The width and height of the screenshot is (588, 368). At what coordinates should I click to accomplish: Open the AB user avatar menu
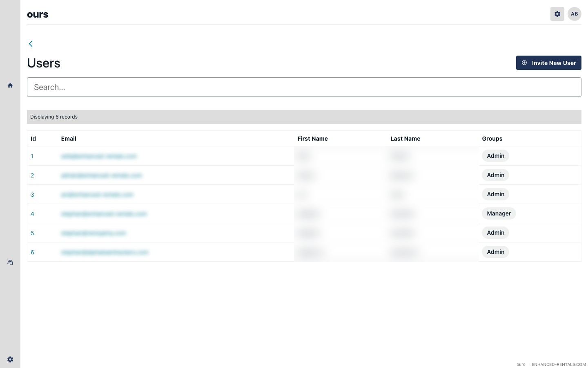(x=574, y=14)
